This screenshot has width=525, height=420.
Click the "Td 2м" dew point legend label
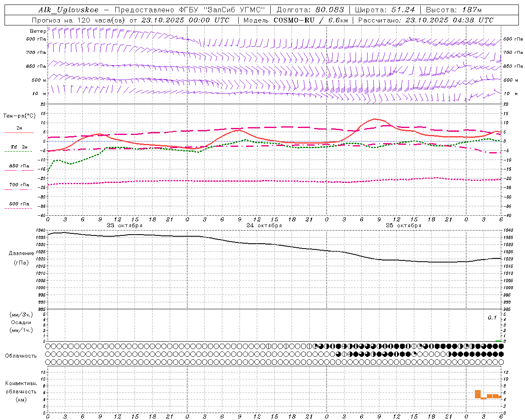19,147
